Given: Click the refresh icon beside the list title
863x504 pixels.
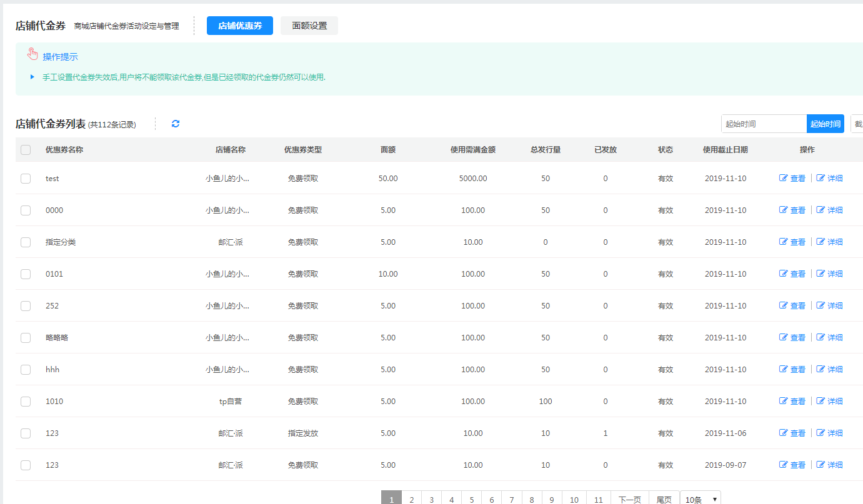Looking at the screenshot, I should 176,124.
